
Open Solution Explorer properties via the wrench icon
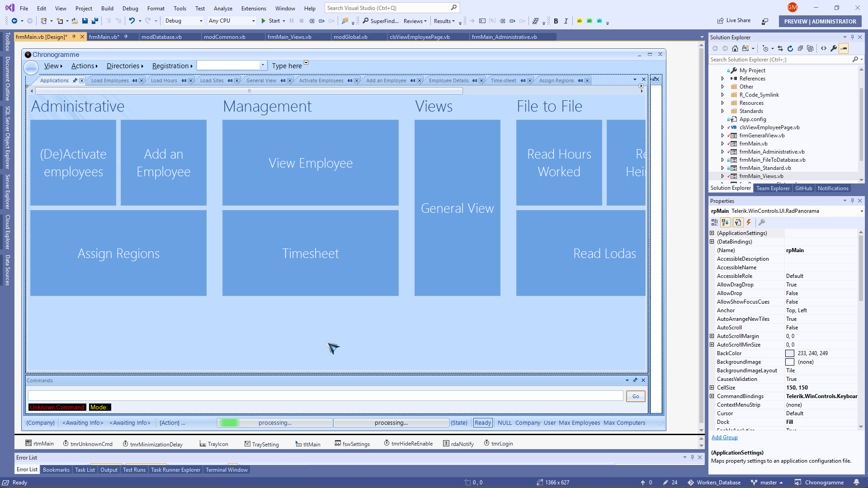click(x=834, y=48)
